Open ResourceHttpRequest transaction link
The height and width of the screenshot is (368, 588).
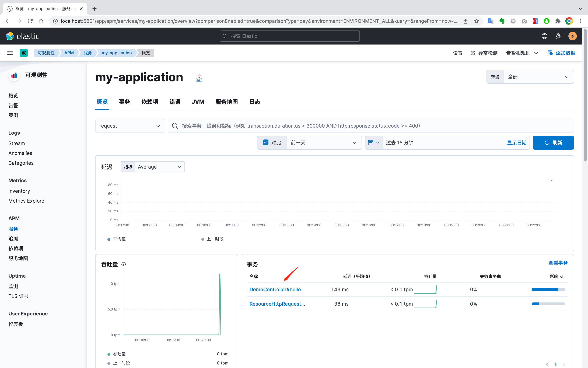[277, 304]
